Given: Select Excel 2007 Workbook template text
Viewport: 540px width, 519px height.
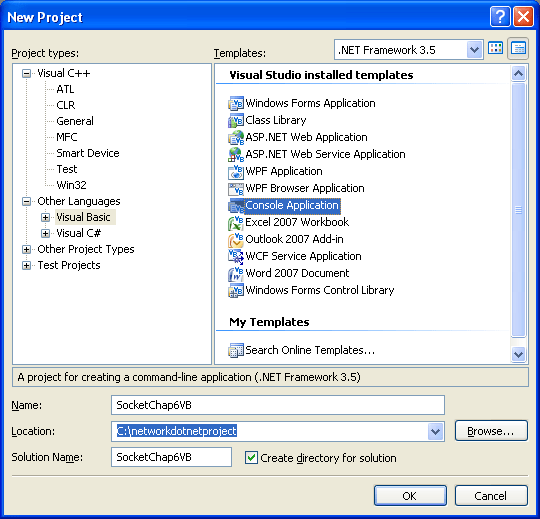Looking at the screenshot, I should (x=297, y=222).
